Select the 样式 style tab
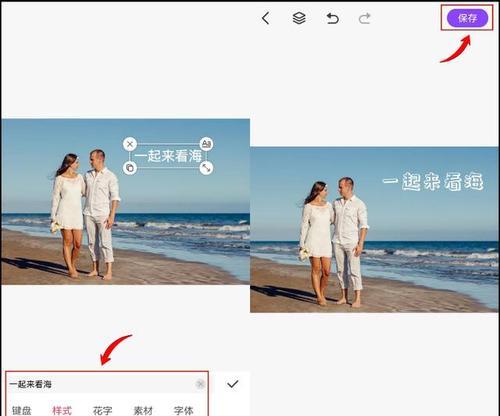Viewport: 500px width, 416px height. coord(62,410)
